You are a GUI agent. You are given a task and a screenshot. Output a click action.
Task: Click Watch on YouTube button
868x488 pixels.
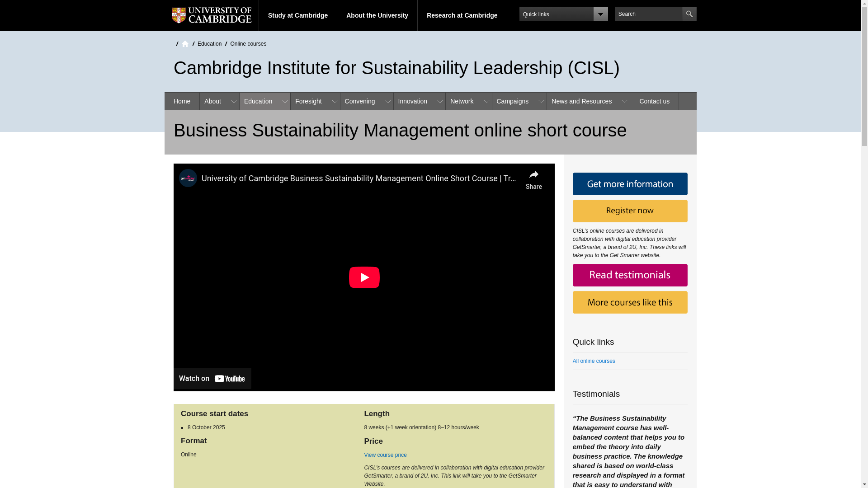click(x=212, y=378)
